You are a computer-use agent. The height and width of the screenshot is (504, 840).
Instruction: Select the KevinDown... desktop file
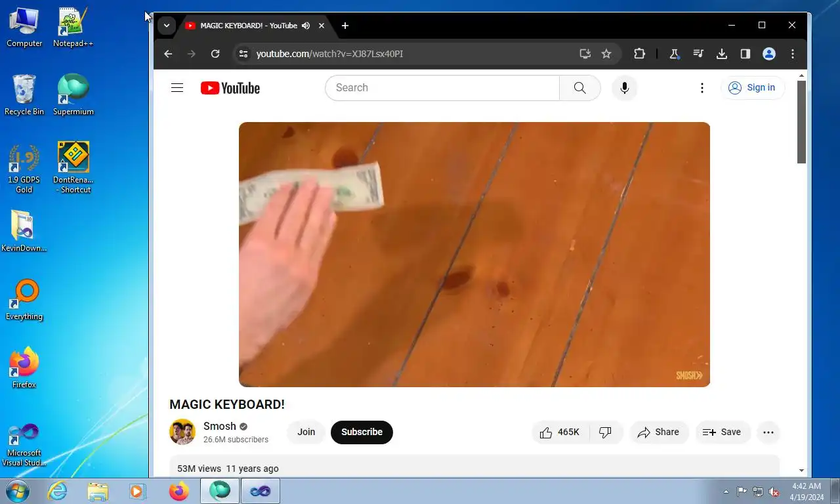(24, 232)
